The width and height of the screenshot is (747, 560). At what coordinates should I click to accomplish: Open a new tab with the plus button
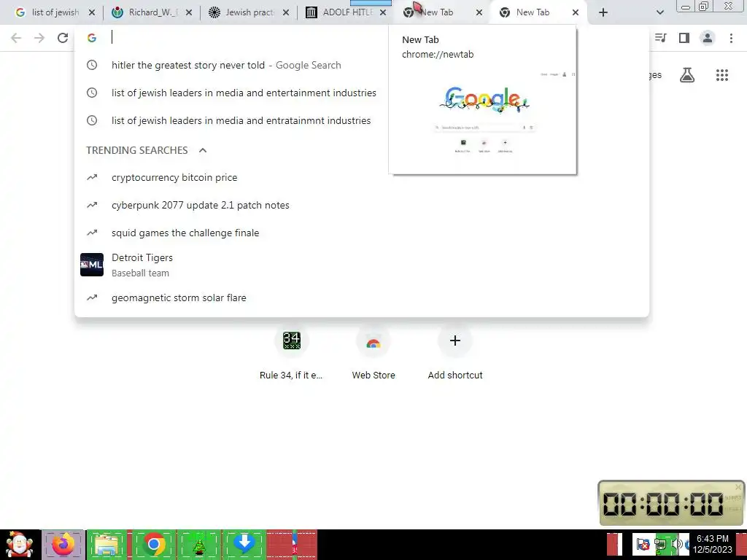pyautogui.click(x=603, y=12)
